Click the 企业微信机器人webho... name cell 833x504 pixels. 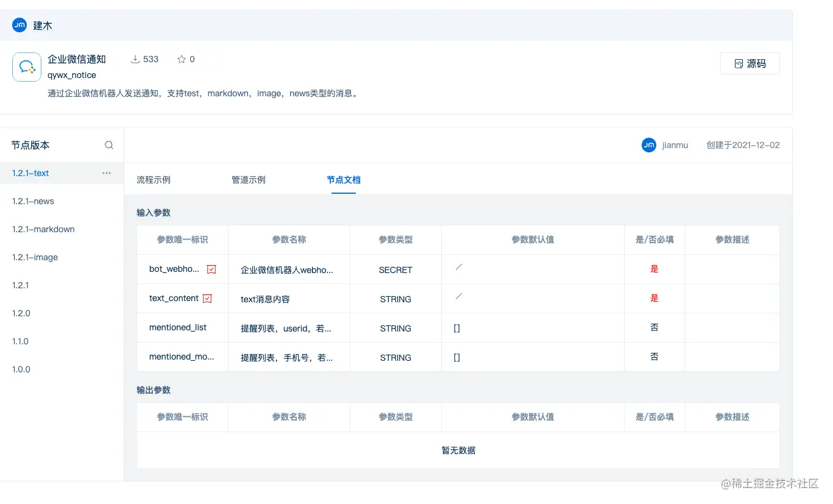point(289,269)
